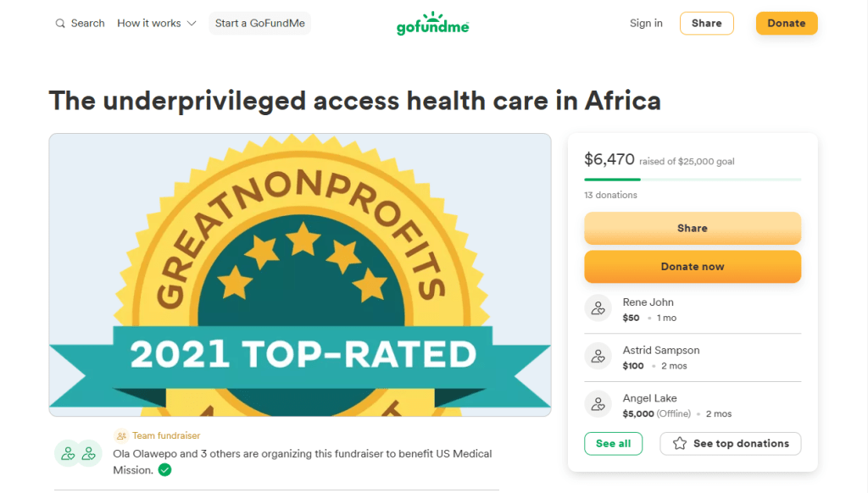This screenshot has height=493, width=868.
Task: Open Start a GoFundMe
Action: tap(259, 24)
